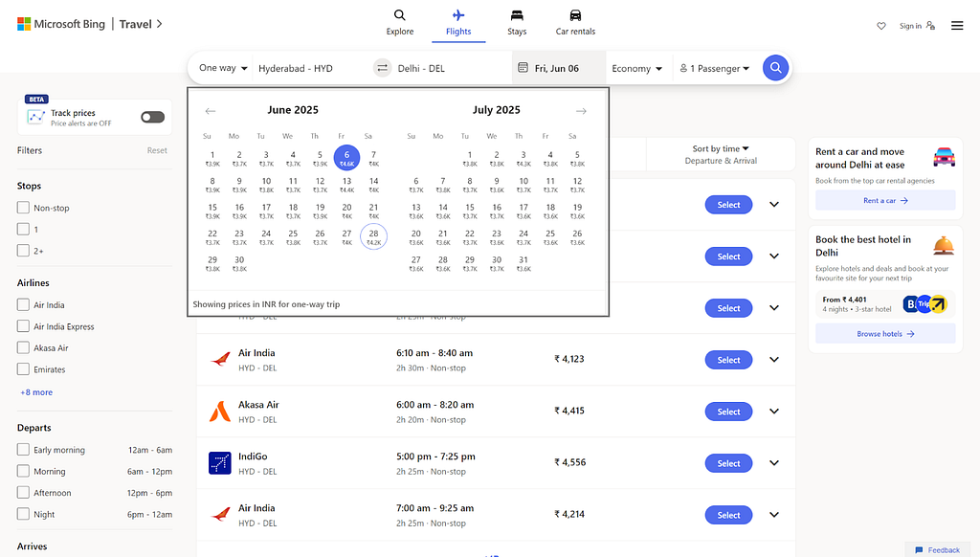
Task: Click the Delhi - DEL destination field
Action: [452, 68]
